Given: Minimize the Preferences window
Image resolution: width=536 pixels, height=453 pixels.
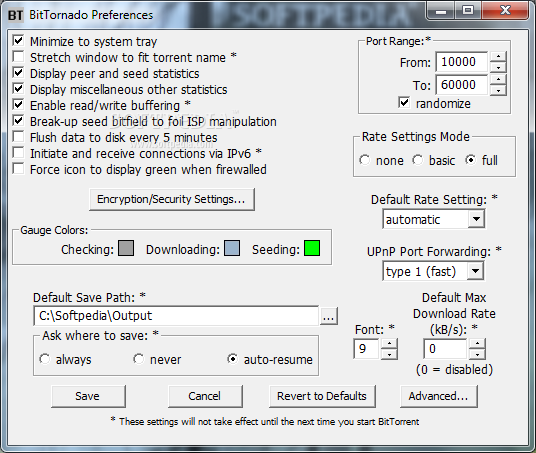Looking at the screenshot, I should tap(441, 11).
